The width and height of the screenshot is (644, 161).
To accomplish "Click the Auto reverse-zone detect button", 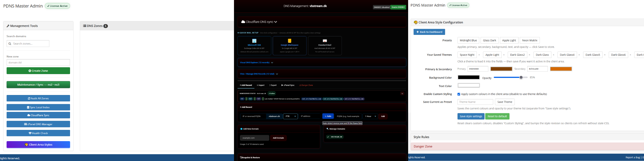I will (328, 116).
